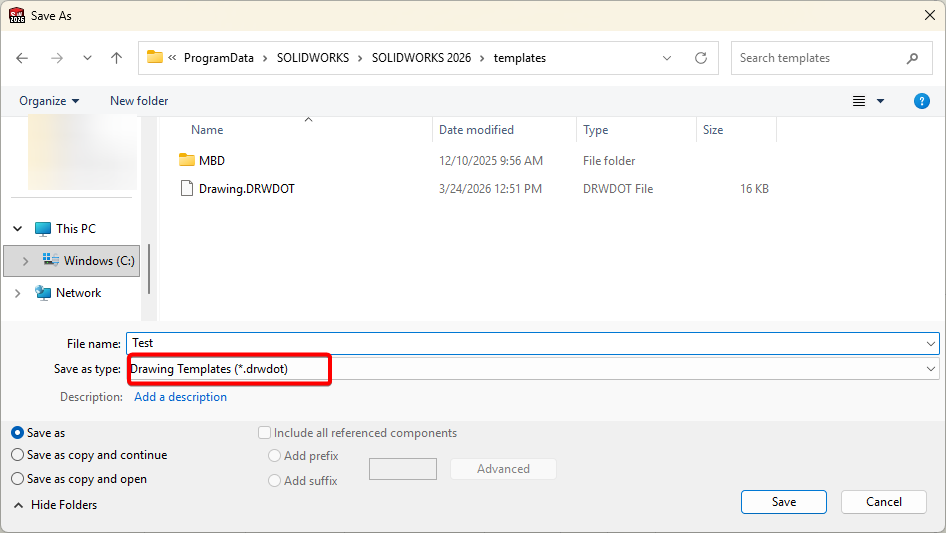Create a New folder

139,101
